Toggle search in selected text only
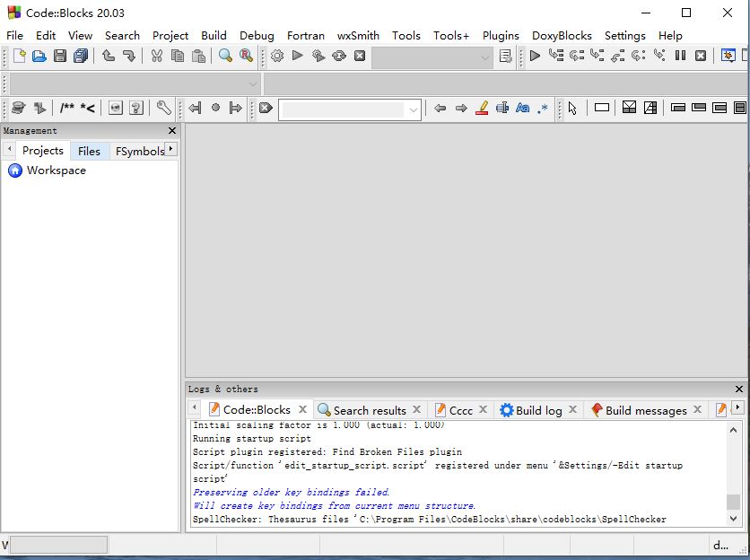Image resolution: width=750 pixels, height=560 pixels. (502, 108)
